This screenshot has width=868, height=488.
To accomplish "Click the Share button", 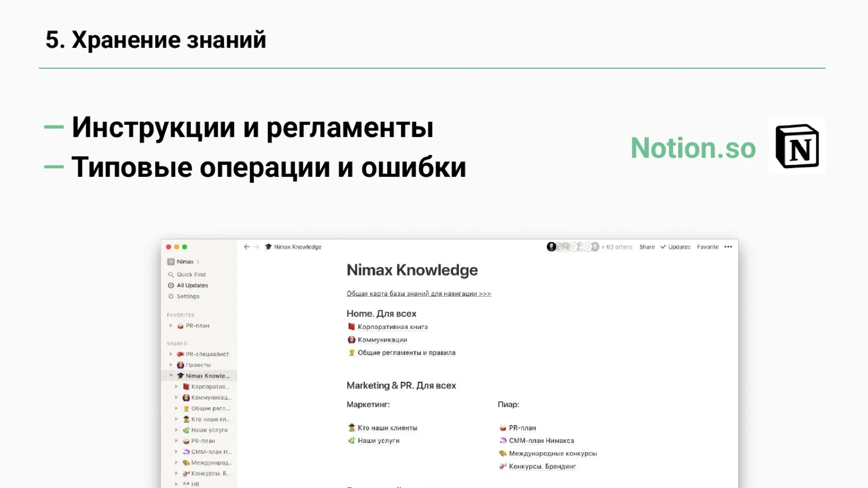I will click(647, 247).
